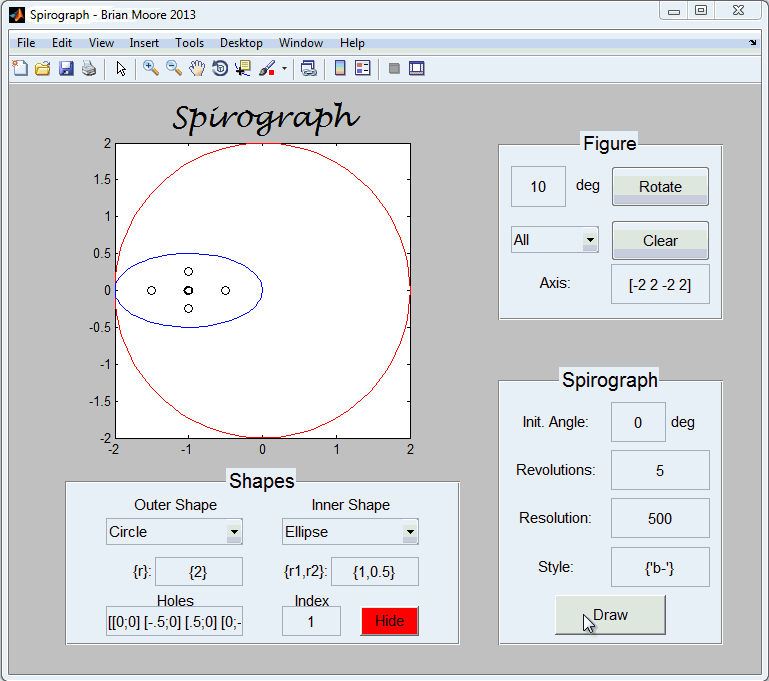Select the Data Cursor tool

(243, 69)
